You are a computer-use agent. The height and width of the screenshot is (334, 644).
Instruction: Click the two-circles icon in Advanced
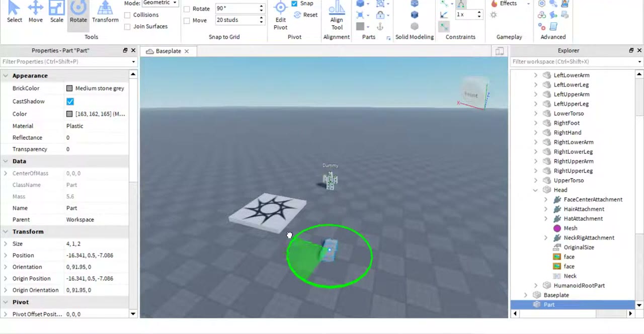point(542,26)
